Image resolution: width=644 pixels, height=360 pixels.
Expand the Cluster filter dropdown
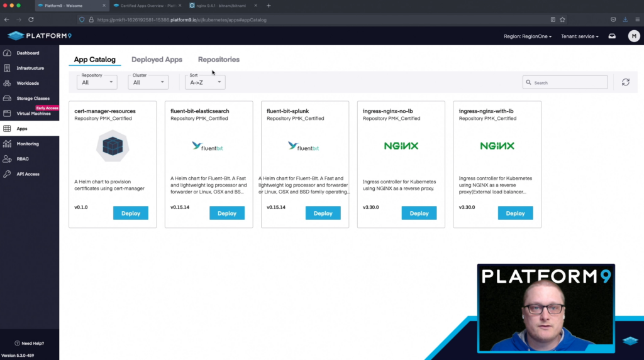pyautogui.click(x=148, y=82)
